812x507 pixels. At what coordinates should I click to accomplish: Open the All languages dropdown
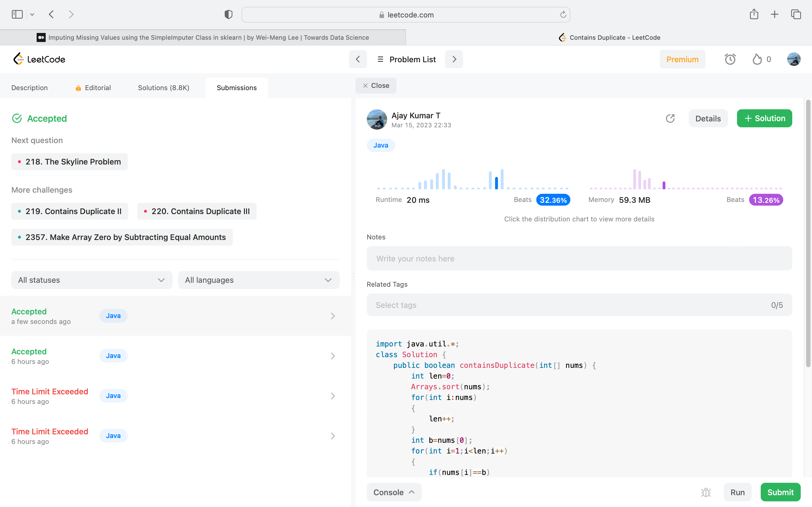coord(259,280)
